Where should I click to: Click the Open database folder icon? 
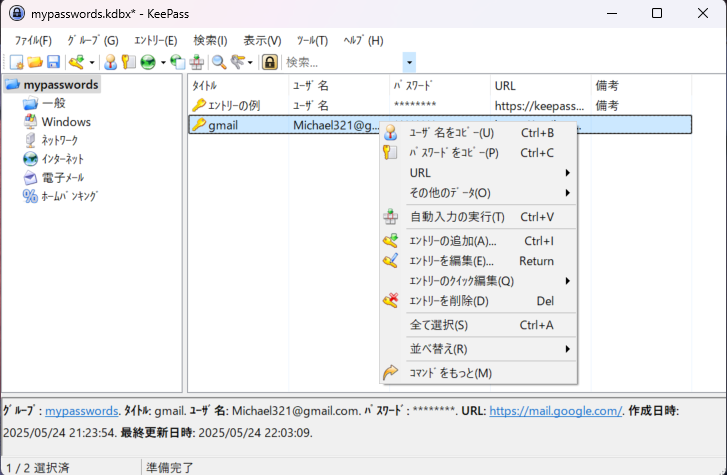point(35,62)
